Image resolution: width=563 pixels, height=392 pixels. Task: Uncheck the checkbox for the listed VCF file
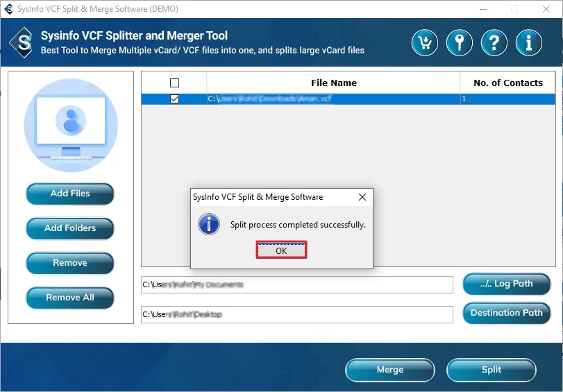point(174,99)
